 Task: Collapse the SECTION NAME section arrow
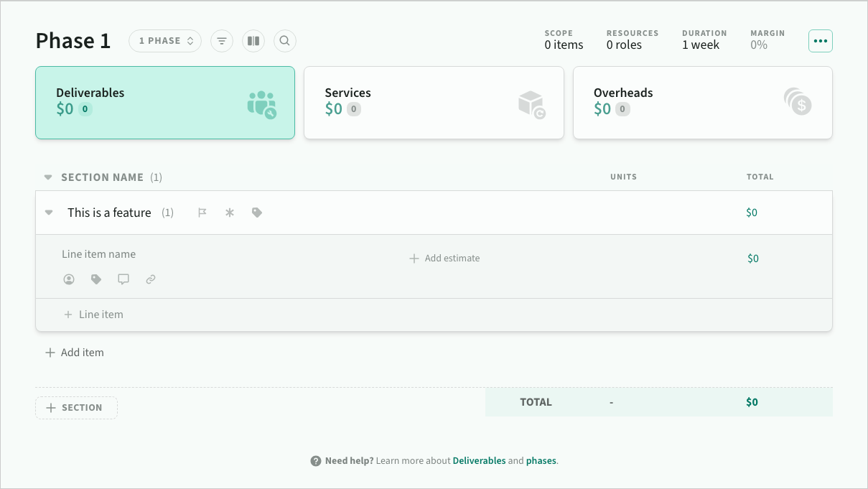pos(48,177)
